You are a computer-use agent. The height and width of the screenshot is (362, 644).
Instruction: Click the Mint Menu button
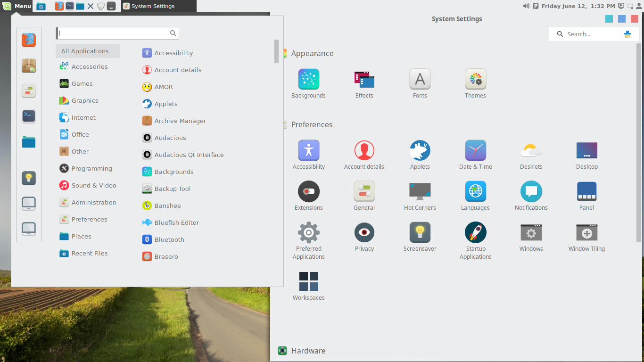point(17,6)
